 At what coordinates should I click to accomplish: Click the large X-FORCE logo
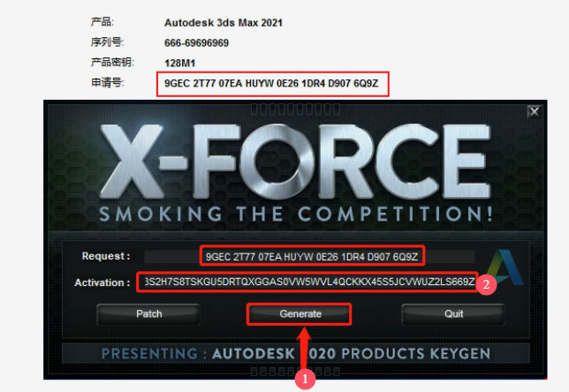pyautogui.click(x=295, y=162)
